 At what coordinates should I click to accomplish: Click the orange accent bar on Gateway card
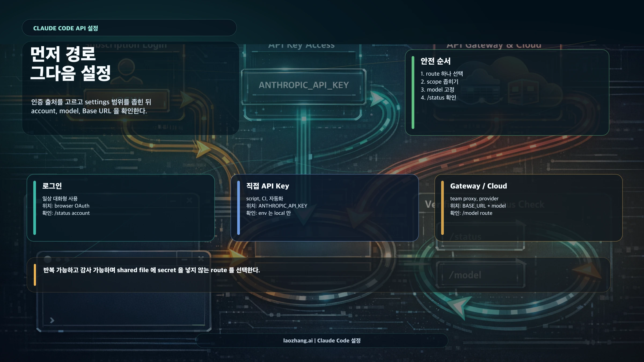coord(442,208)
